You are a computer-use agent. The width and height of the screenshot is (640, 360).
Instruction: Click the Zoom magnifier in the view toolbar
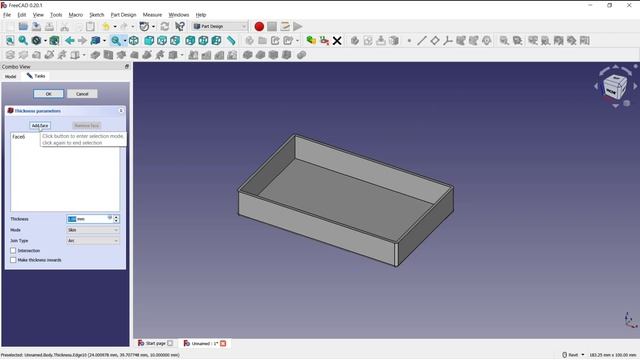[x=116, y=40]
